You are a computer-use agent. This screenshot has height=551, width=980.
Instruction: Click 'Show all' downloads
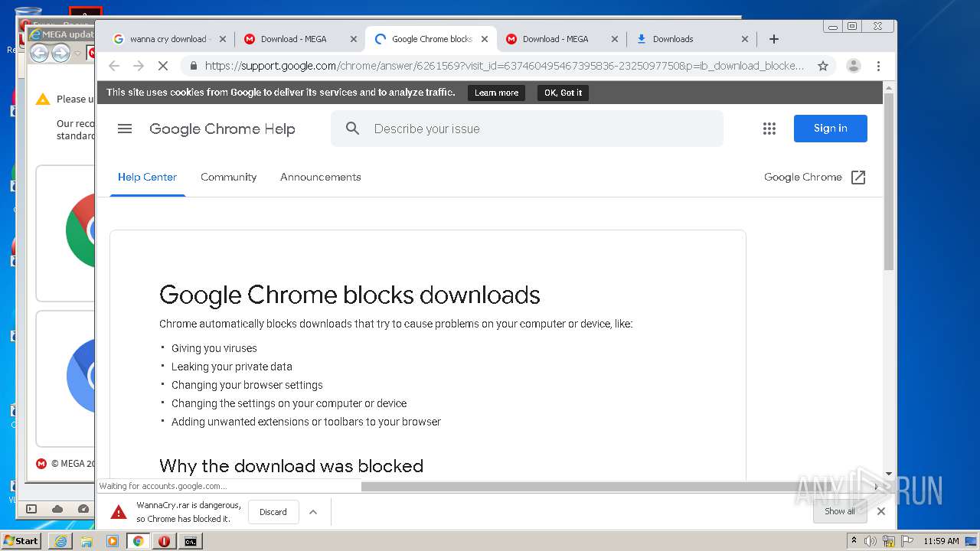[840, 511]
